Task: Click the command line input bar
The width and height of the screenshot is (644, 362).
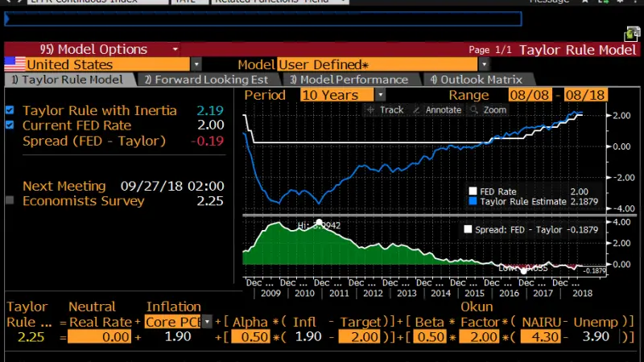Action: click(263, 19)
